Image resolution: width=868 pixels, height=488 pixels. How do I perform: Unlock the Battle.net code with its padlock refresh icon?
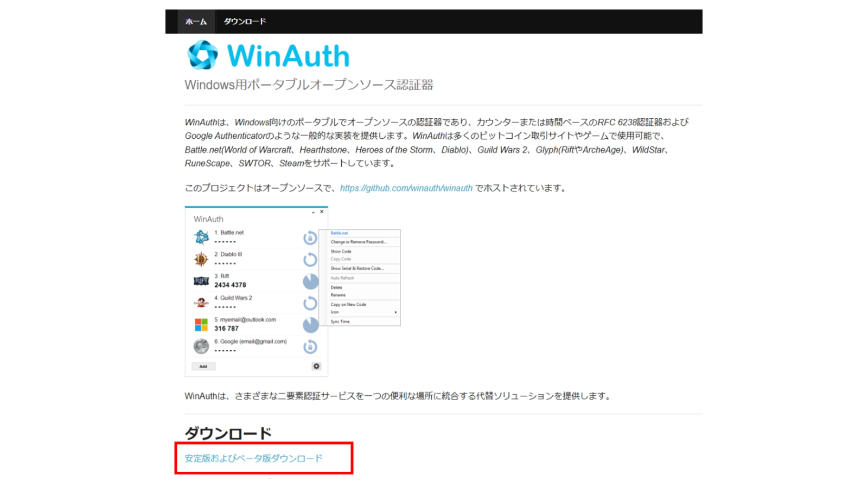pos(310,238)
